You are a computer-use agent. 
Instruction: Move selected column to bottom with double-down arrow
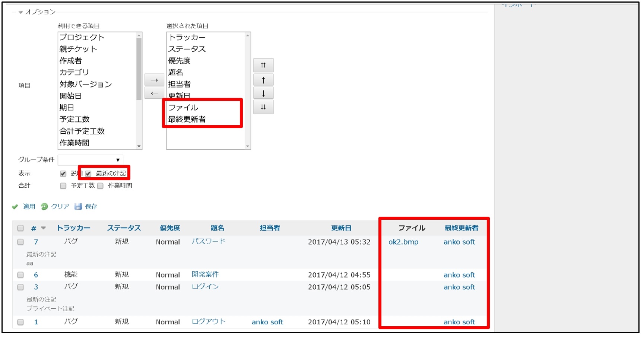click(263, 107)
